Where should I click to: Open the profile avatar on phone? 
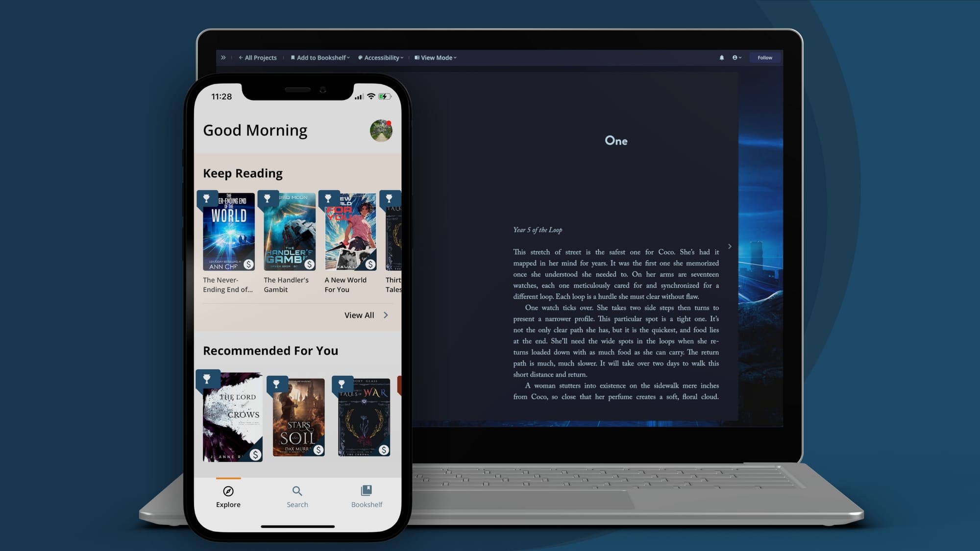[x=381, y=131]
